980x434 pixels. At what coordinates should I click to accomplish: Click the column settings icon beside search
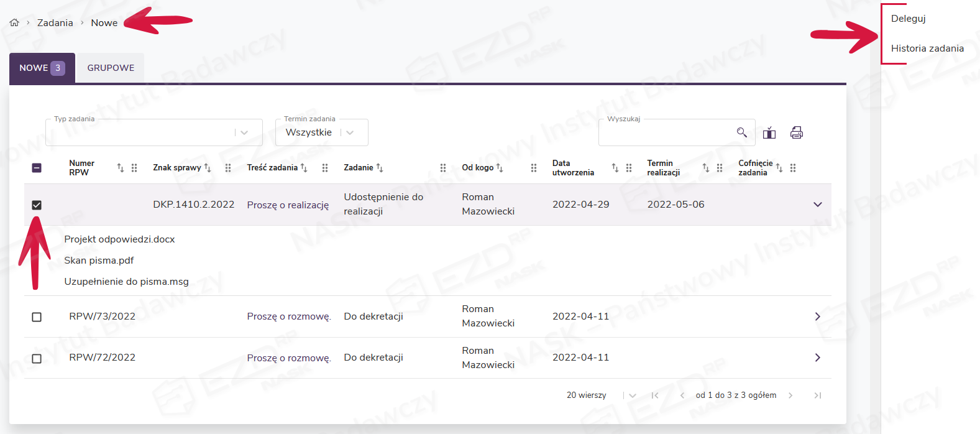coord(769,132)
